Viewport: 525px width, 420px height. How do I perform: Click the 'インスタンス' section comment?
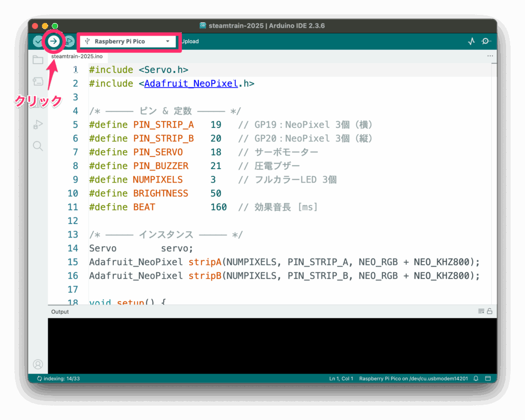click(166, 234)
